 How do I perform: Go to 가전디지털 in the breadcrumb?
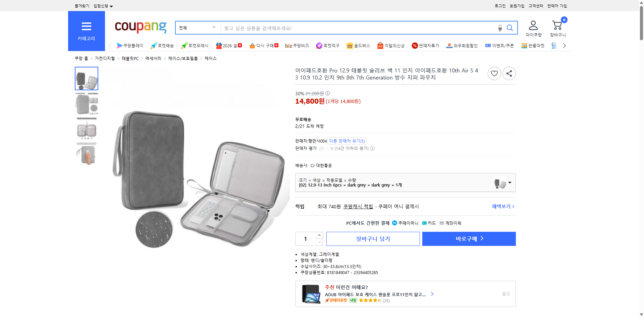(x=104, y=58)
